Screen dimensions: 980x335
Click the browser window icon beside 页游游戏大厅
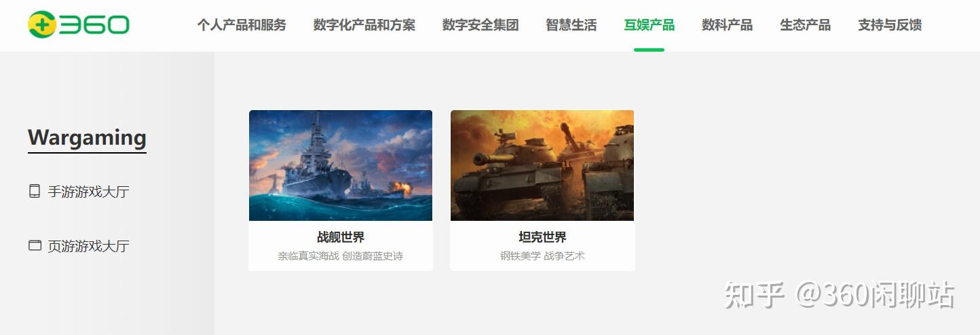(x=35, y=245)
